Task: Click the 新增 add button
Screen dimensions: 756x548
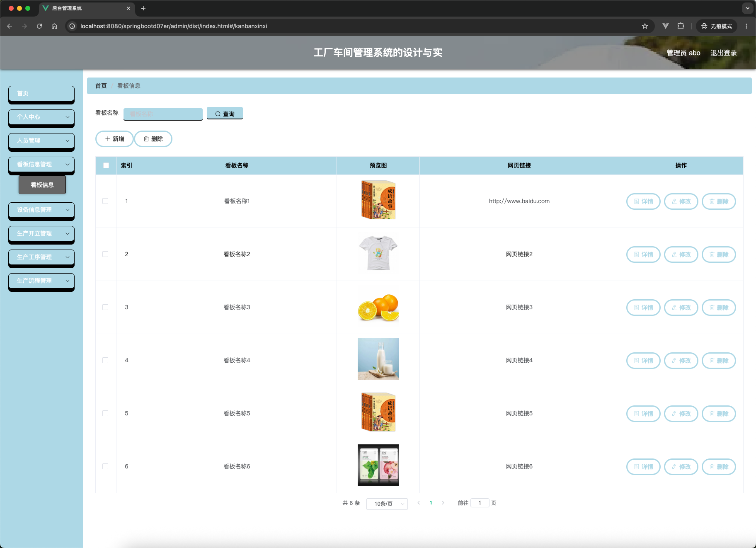Action: (114, 139)
